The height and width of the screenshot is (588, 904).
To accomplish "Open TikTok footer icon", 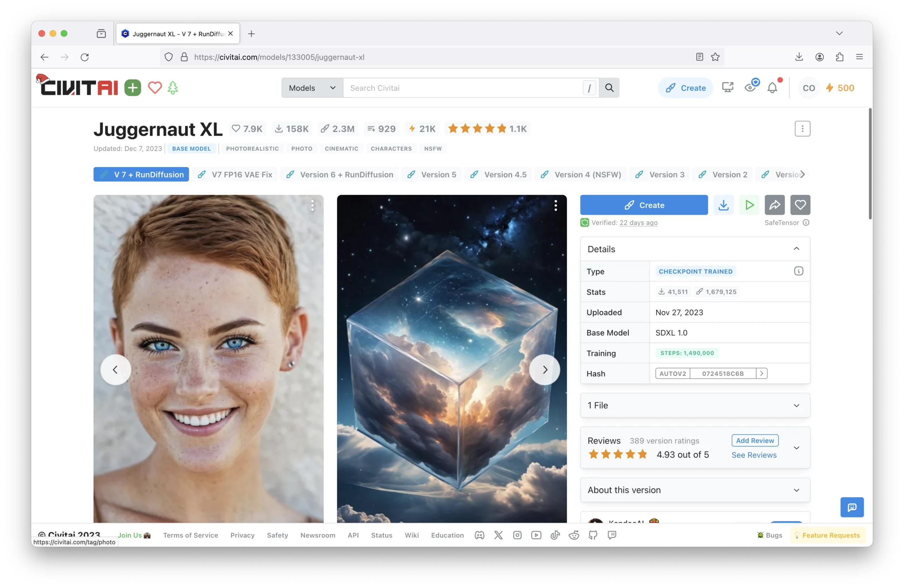I will 555,535.
